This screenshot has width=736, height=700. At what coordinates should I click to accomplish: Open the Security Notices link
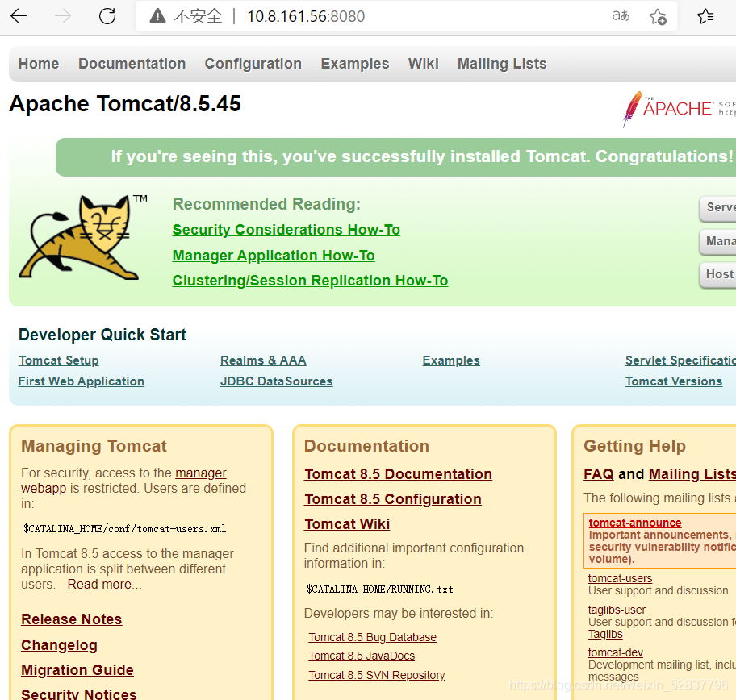[x=79, y=694]
